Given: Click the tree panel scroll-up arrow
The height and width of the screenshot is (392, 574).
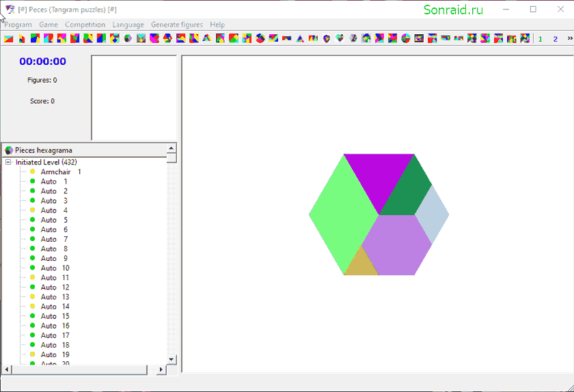Looking at the screenshot, I should click(x=172, y=148).
